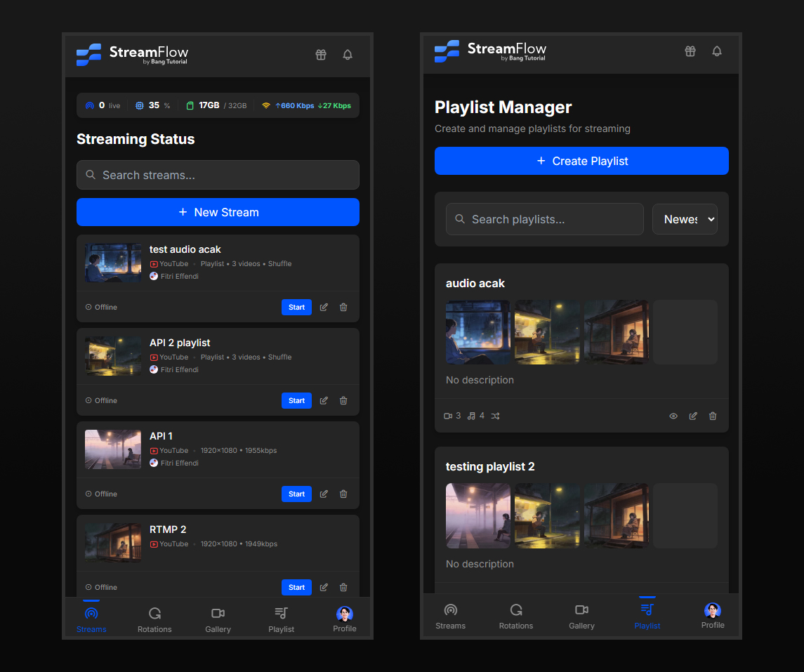Click CPU usage 35% indicator

pos(152,105)
